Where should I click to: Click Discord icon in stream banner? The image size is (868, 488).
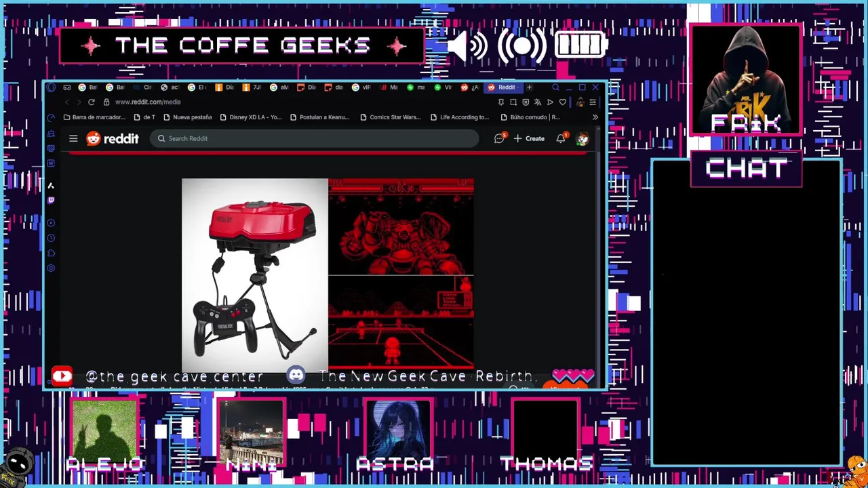click(x=296, y=375)
